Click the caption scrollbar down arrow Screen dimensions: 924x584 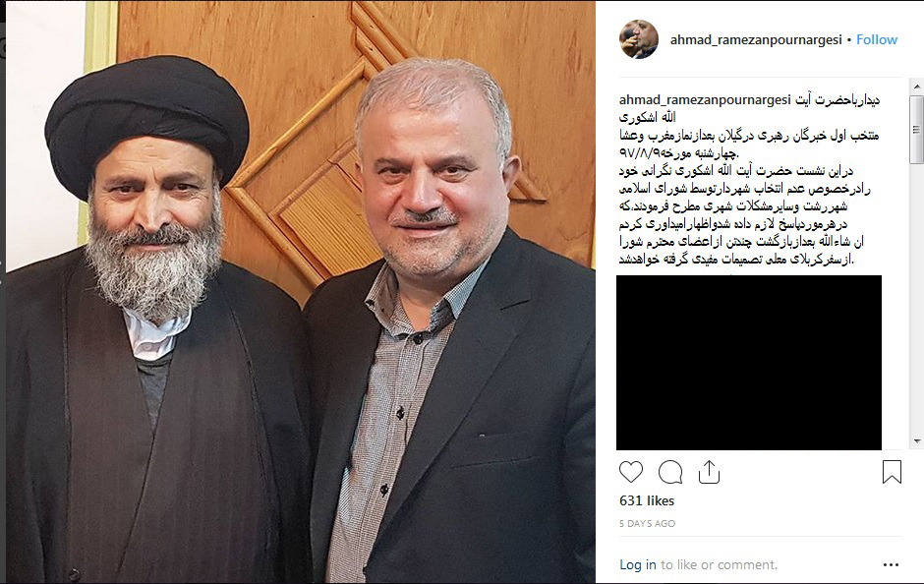[916, 440]
